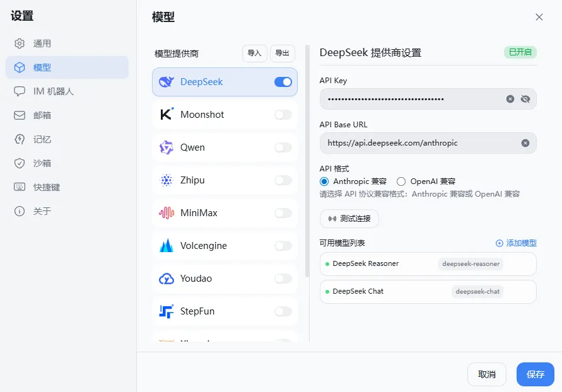Click the 导入 button

pyautogui.click(x=254, y=54)
